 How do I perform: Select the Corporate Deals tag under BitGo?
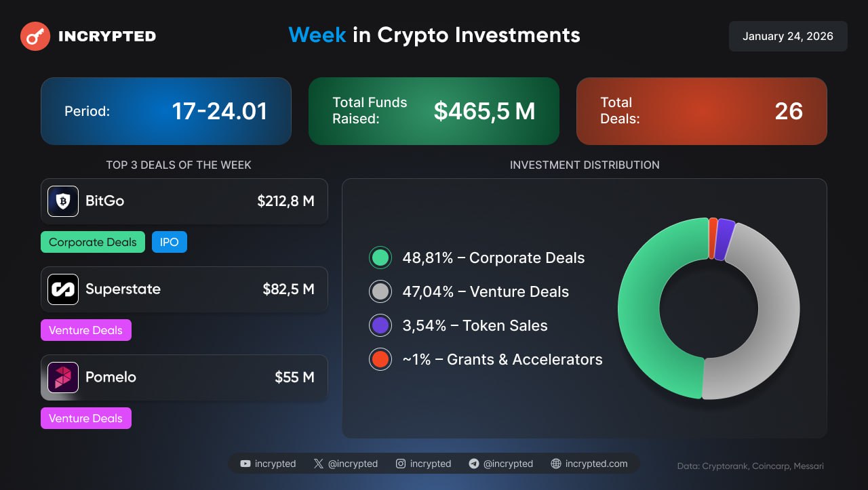[x=93, y=243]
